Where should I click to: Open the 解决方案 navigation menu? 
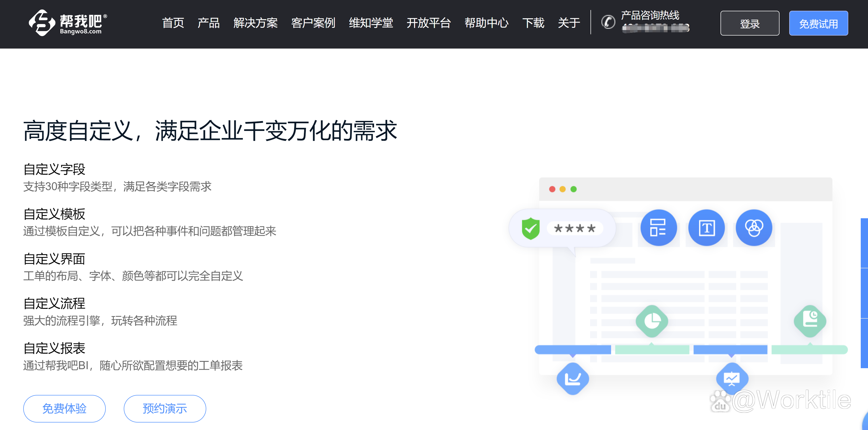255,23
